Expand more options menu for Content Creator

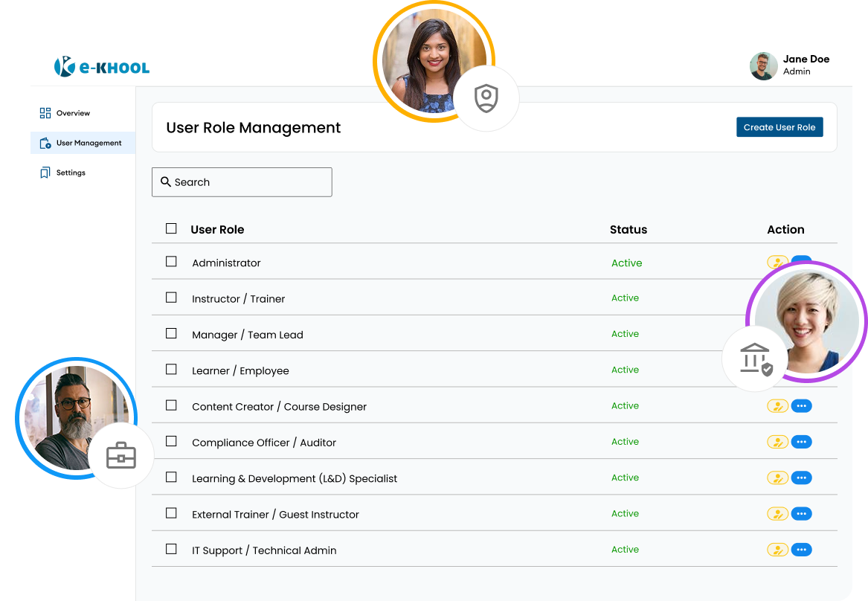pos(801,406)
